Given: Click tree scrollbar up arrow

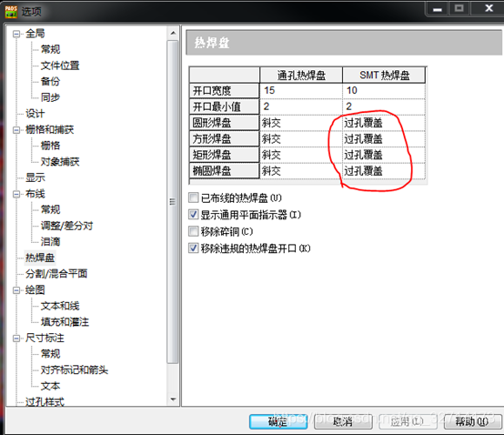Looking at the screenshot, I should (x=173, y=33).
